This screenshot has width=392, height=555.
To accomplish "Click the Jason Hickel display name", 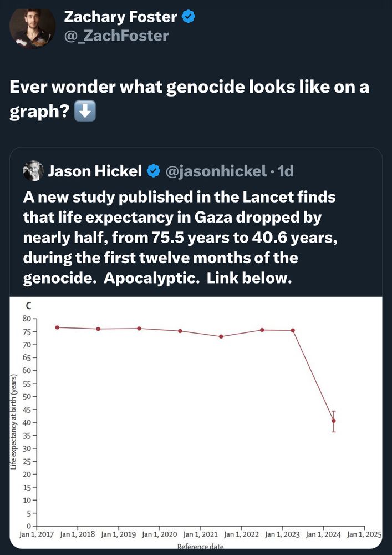I will (x=95, y=171).
